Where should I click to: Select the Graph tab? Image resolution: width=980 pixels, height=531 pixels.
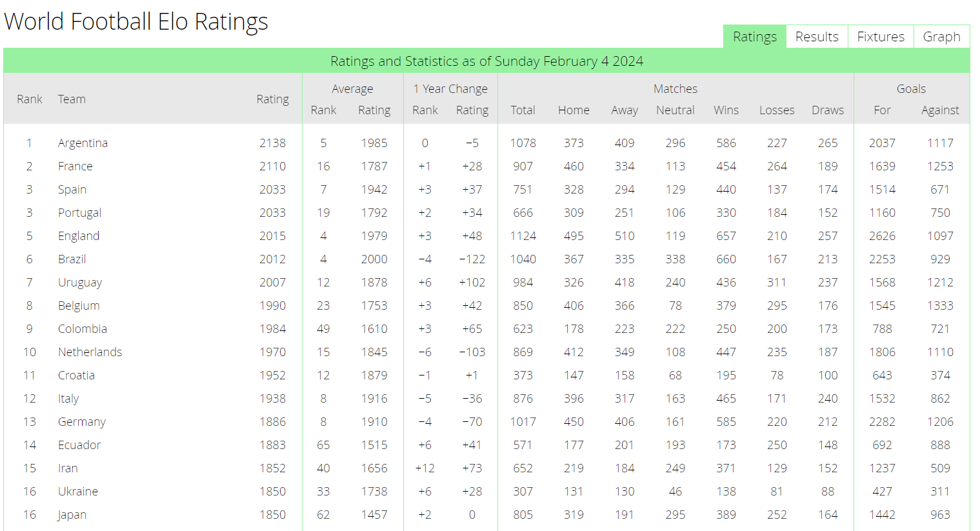[x=941, y=37]
